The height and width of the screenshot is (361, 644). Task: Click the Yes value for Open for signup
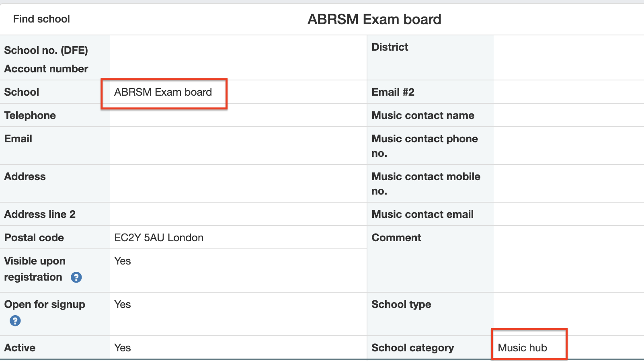pos(123,304)
